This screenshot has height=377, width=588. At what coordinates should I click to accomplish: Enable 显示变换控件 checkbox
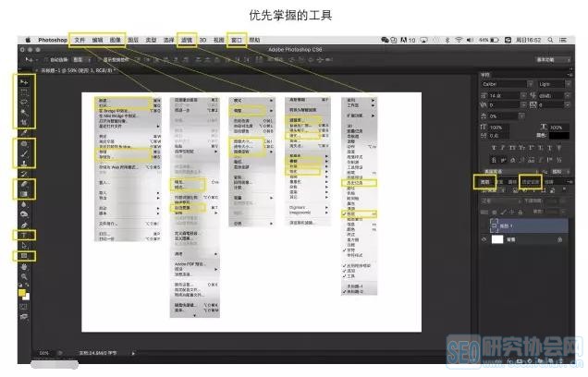coord(99,59)
